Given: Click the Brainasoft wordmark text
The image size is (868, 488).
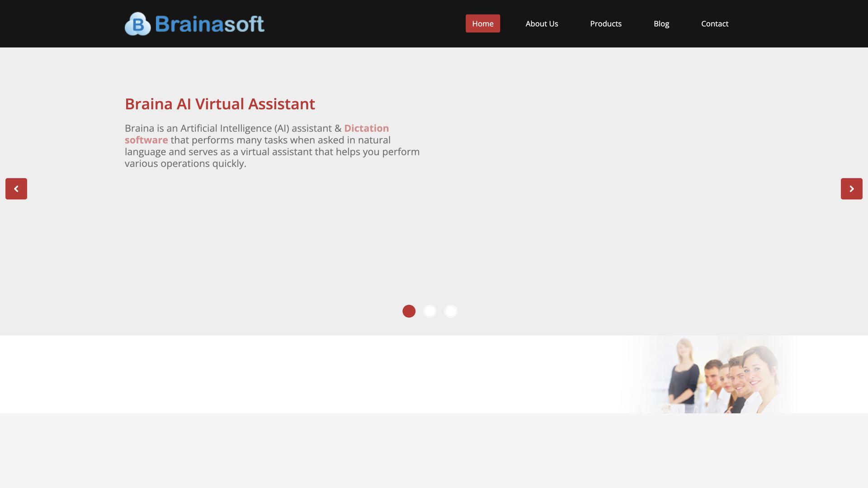Looking at the screenshot, I should [x=209, y=24].
